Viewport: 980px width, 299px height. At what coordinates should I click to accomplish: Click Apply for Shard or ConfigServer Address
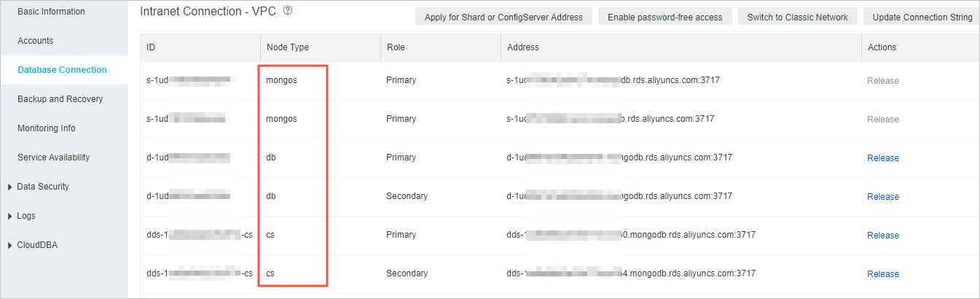point(503,17)
